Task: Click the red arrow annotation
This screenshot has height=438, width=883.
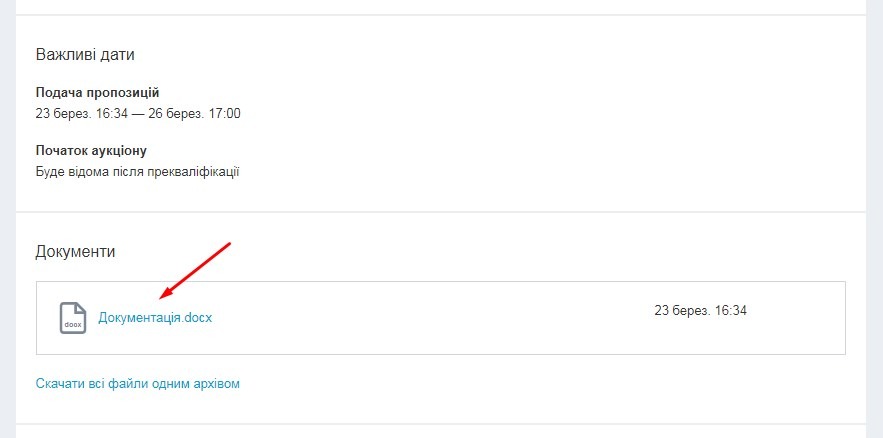Action: click(196, 269)
